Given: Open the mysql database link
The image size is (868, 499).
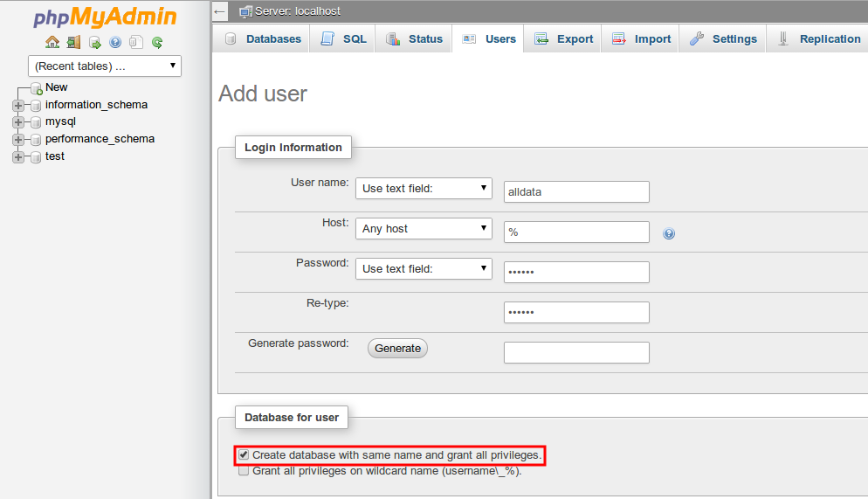Looking at the screenshot, I should click(x=60, y=121).
